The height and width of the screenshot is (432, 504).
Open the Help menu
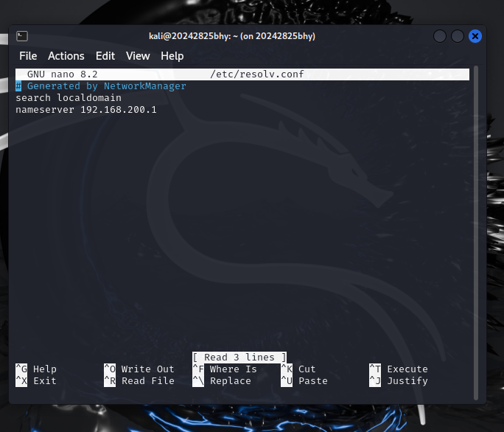172,56
